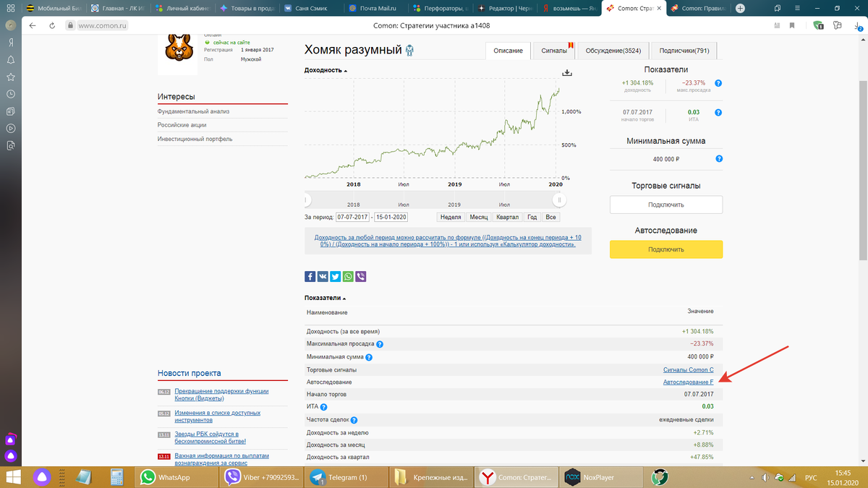Open help icon next to max drawdown -23.37%
Image resolution: width=868 pixels, height=488 pixels.
tap(718, 83)
